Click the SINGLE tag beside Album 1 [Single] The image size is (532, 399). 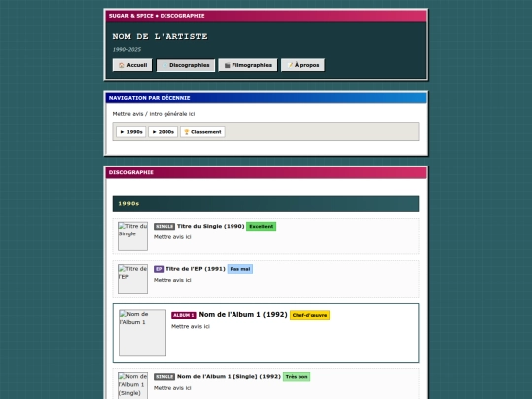point(165,377)
